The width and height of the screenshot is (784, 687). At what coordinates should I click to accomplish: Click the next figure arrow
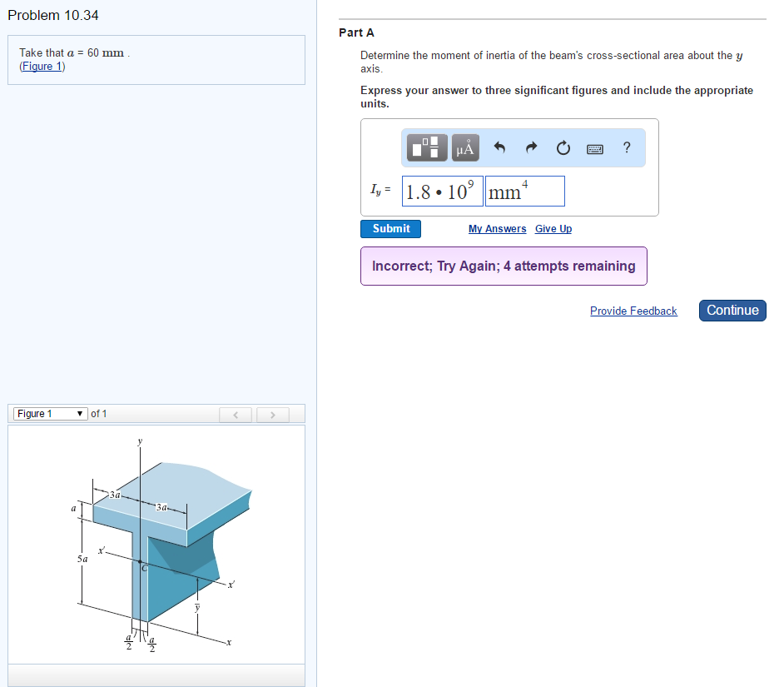(272, 414)
